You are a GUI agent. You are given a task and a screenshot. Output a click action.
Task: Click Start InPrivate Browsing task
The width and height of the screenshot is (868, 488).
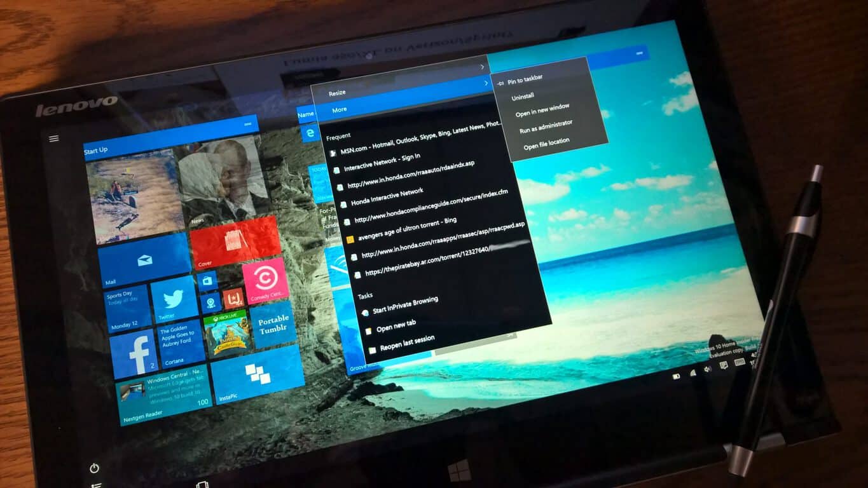coord(405,305)
